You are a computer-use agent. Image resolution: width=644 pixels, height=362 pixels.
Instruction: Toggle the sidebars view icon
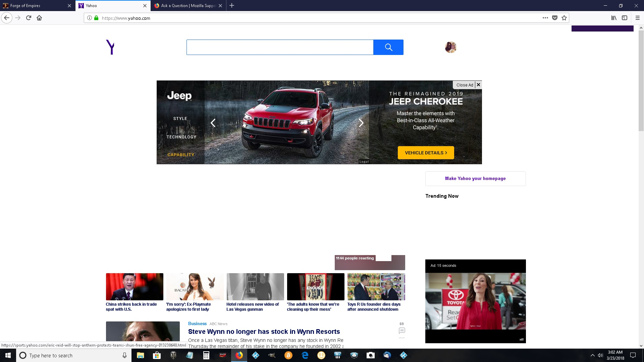click(x=625, y=18)
